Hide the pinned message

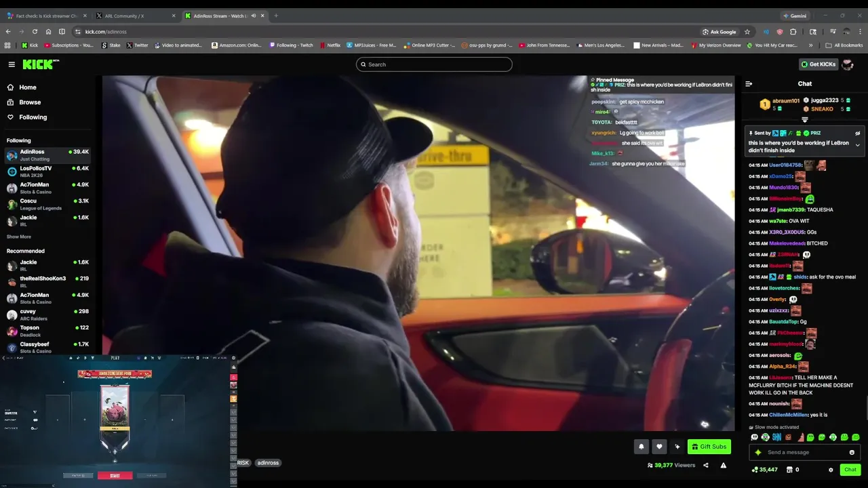(857, 134)
